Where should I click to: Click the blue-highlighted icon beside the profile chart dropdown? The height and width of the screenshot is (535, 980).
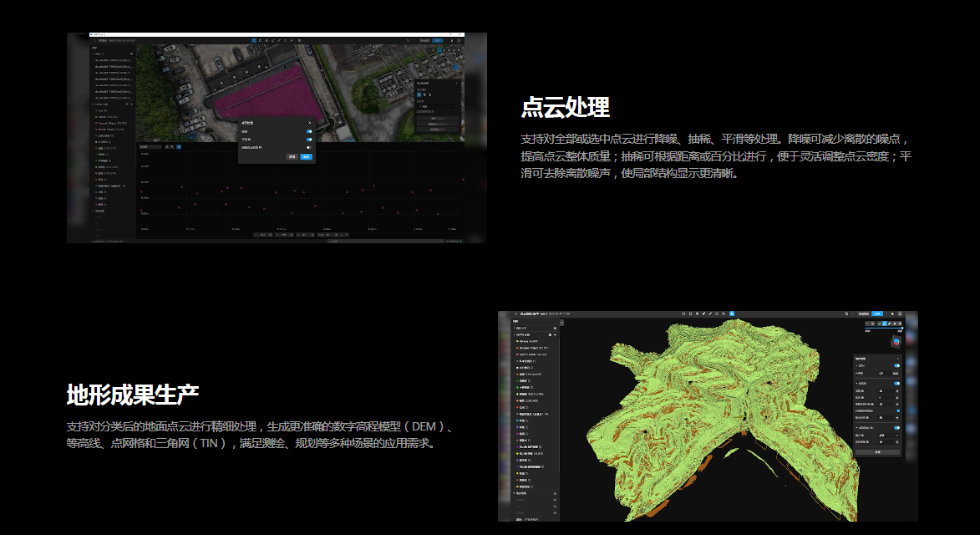179,146
